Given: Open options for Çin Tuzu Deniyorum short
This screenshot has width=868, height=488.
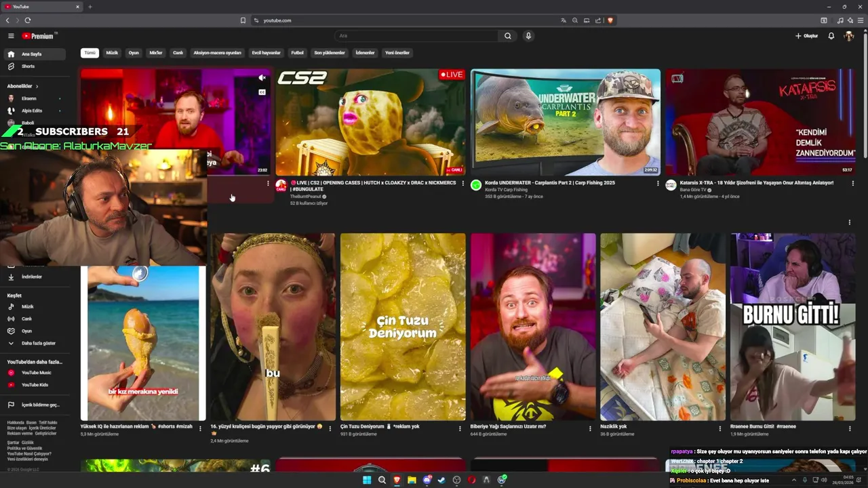Looking at the screenshot, I should pos(460,428).
